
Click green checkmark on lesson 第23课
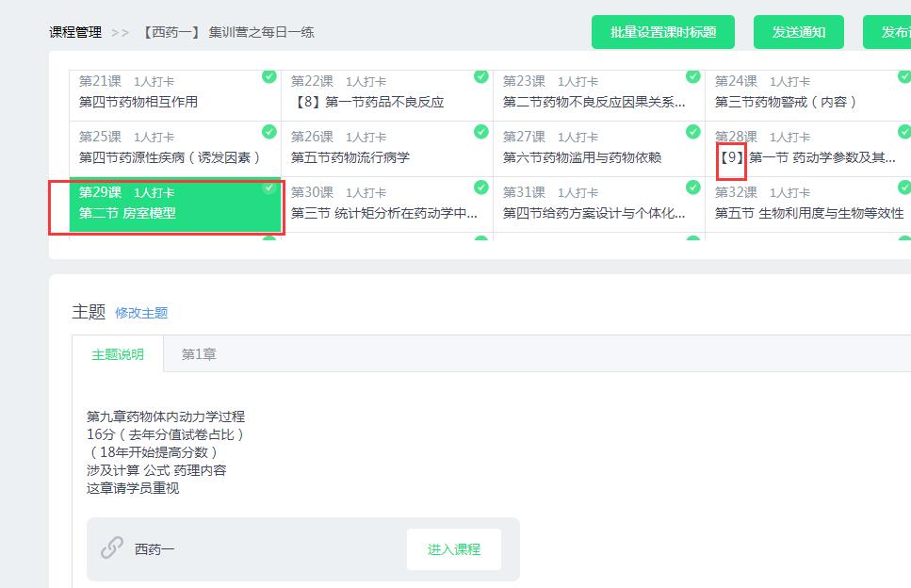[x=693, y=76]
